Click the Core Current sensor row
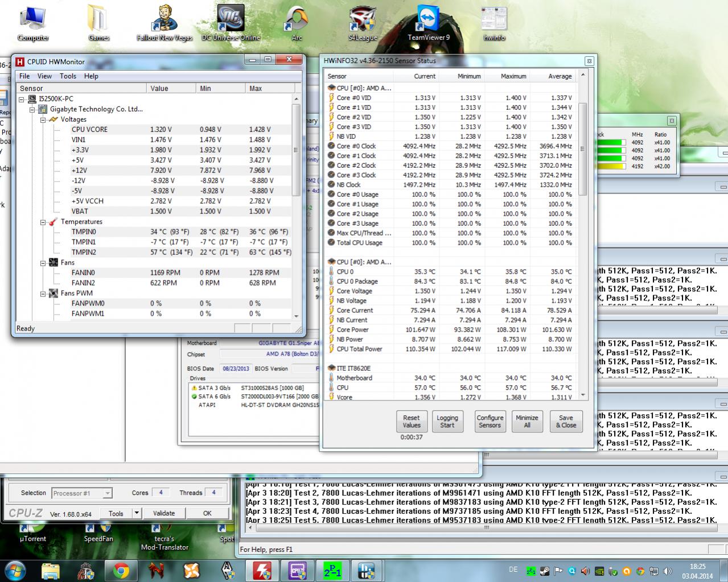 click(451, 310)
